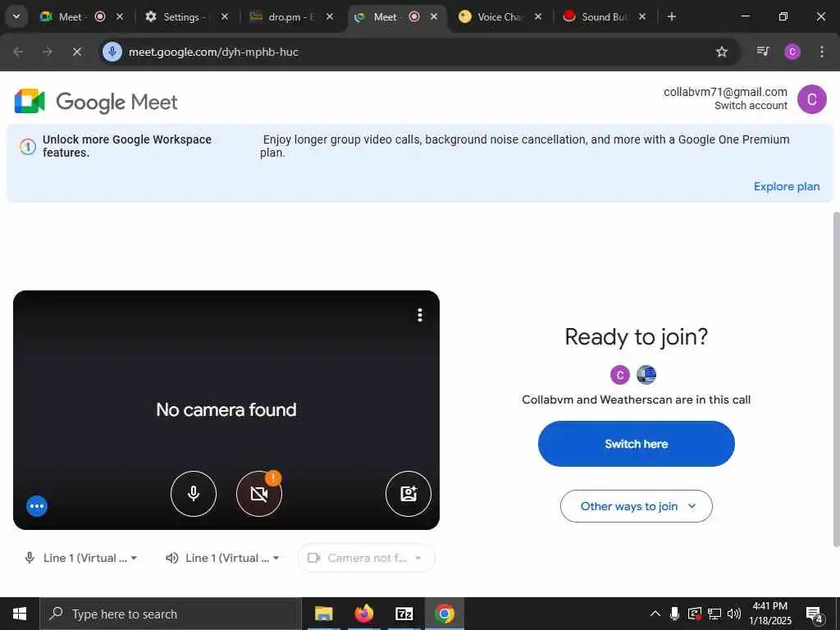Click Collabvm participant avatar
840x630 pixels.
pos(620,375)
